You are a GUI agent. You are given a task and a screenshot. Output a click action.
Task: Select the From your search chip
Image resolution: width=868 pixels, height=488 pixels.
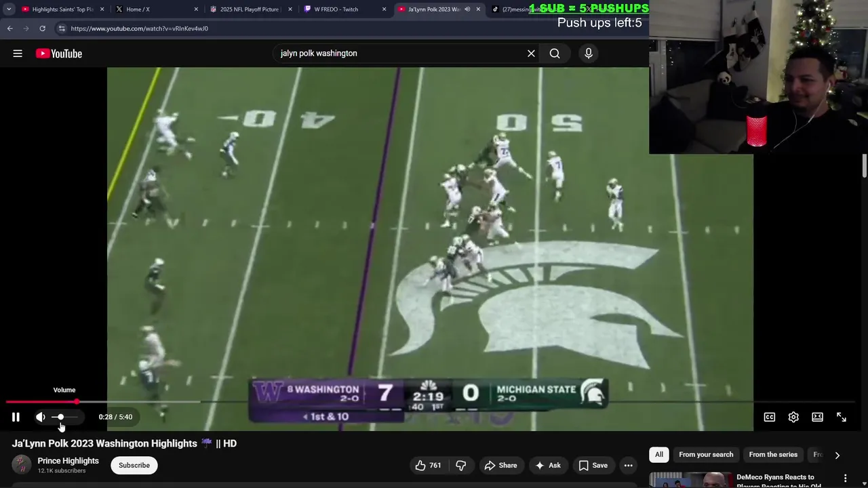[706, 455]
